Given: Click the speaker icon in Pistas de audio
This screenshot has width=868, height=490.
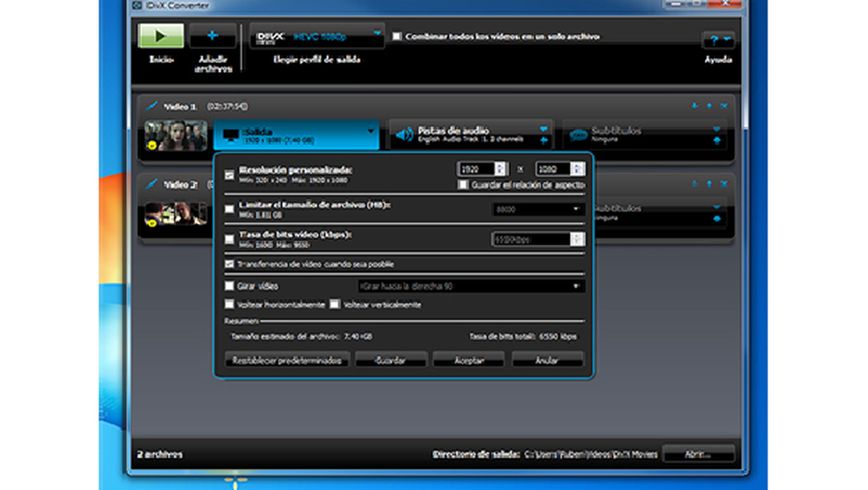Looking at the screenshot, I should pos(404,135).
